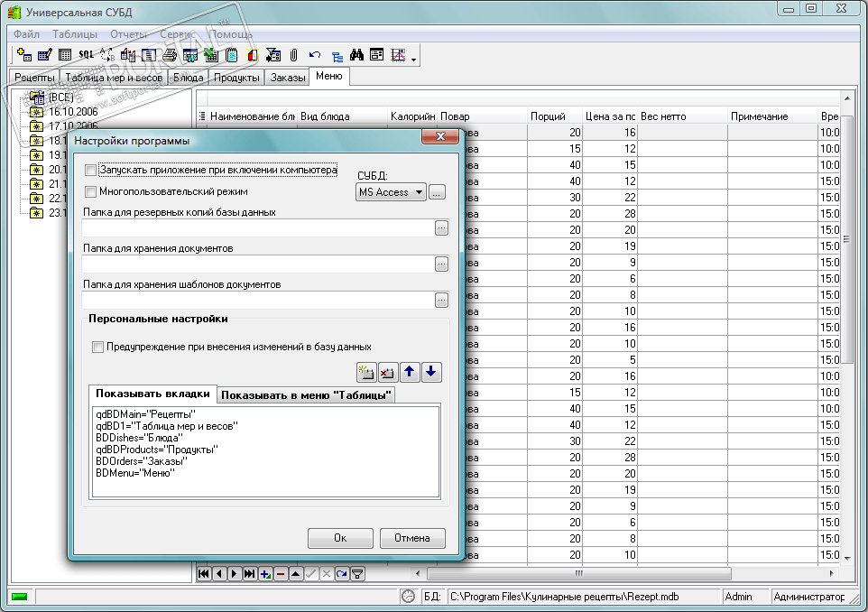Image resolution: width=868 pixels, height=612 pixels.
Task: Click the printer icon in toolbar
Action: click(x=170, y=55)
